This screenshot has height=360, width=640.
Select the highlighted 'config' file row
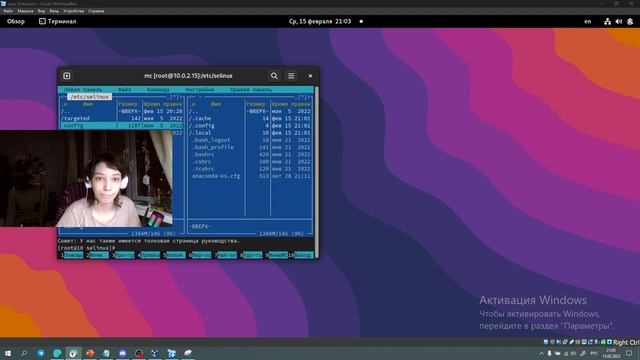(x=122, y=126)
